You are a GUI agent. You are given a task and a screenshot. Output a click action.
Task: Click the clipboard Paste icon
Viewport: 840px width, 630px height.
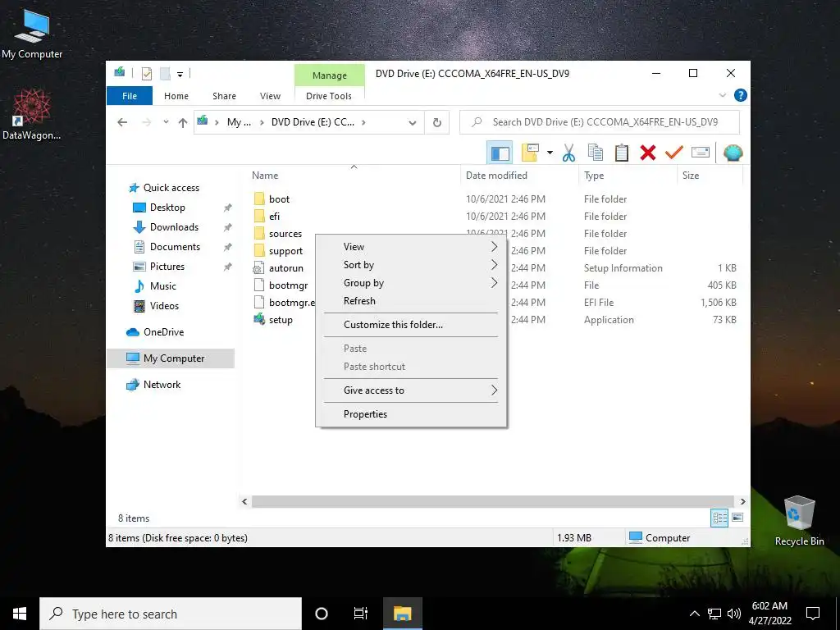point(622,153)
